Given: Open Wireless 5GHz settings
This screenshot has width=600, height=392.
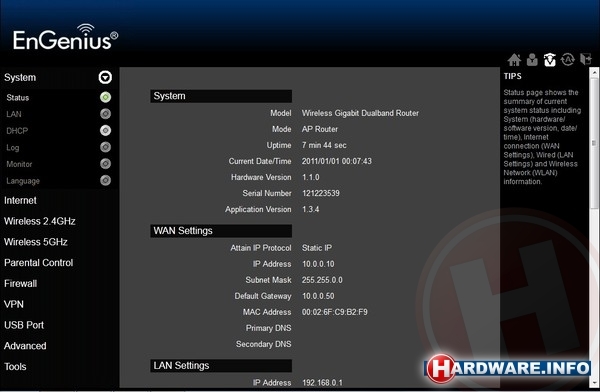Looking at the screenshot, I should (x=36, y=242).
